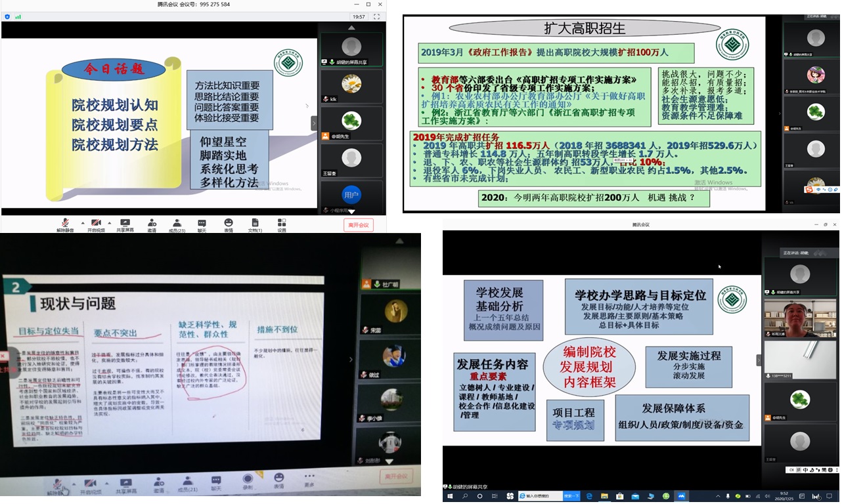Click the 搜索一下 button in the taskbar
Image resolution: width=842 pixels, height=504 pixels.
[572, 496]
